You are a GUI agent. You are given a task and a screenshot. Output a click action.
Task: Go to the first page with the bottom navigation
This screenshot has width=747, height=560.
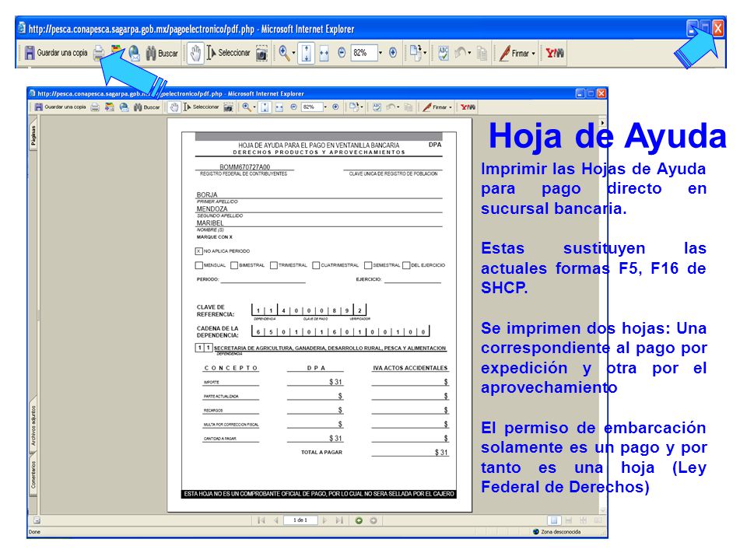click(x=261, y=520)
